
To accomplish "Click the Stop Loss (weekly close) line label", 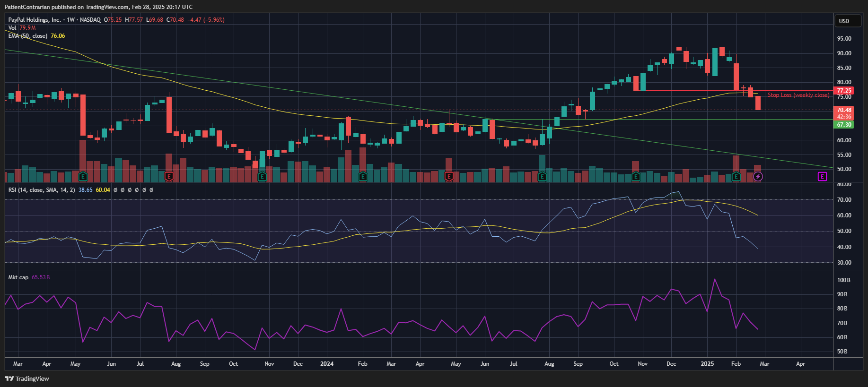I will click(x=798, y=95).
